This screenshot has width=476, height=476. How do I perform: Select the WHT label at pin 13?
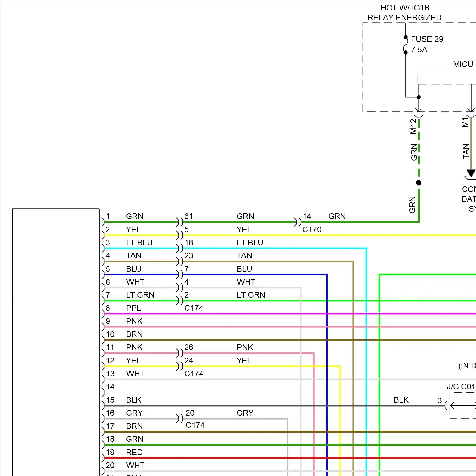click(x=135, y=374)
